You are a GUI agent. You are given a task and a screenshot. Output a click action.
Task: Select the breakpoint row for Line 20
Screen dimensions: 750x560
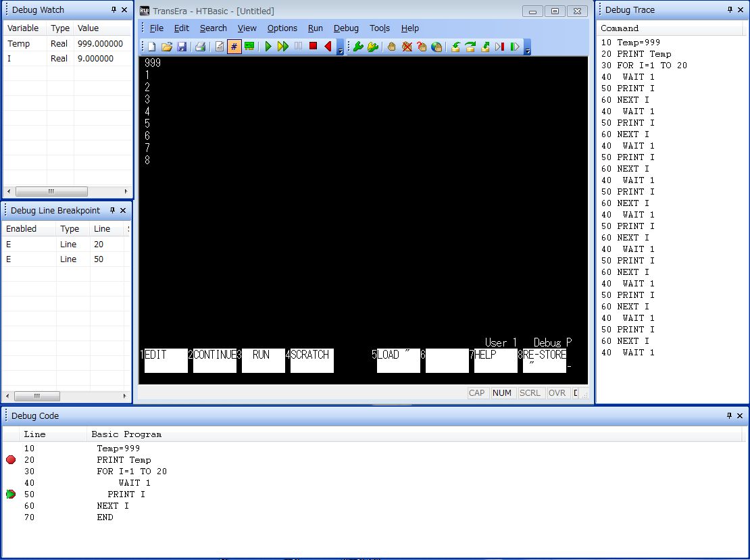[66, 244]
